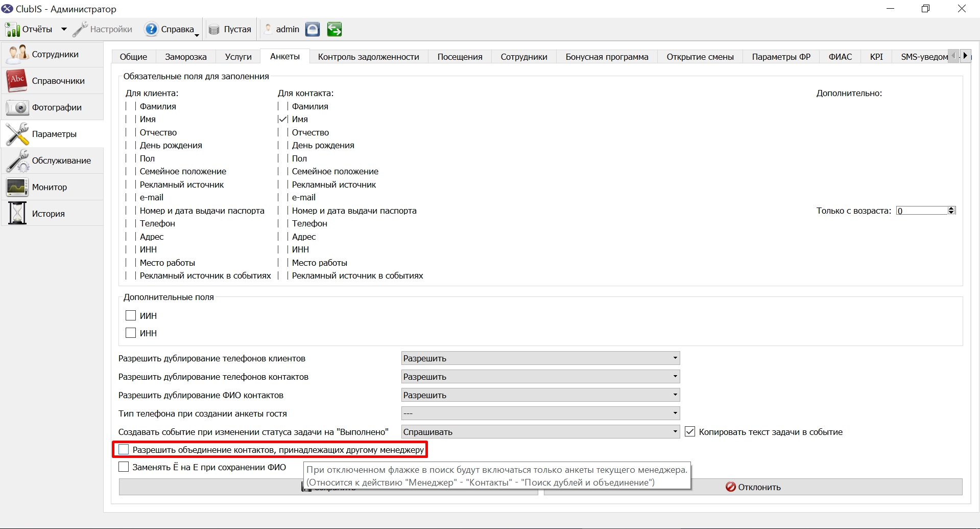Uncheck Копировать текст задачи в событие

[690, 432]
